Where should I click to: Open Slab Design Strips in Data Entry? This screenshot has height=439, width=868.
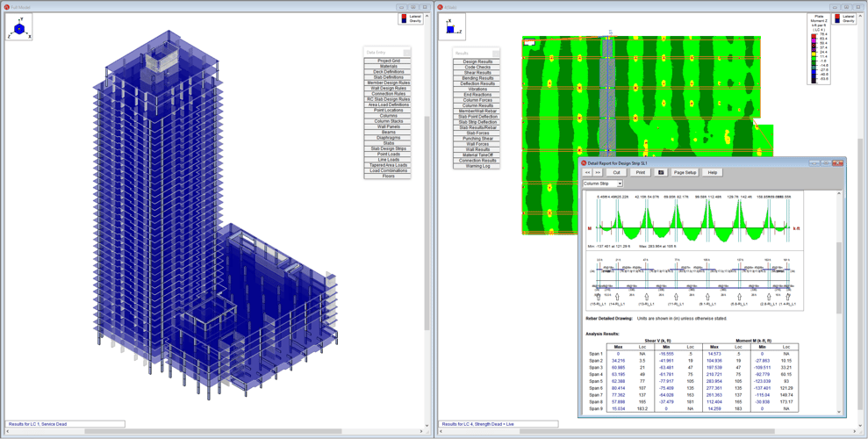click(x=389, y=148)
